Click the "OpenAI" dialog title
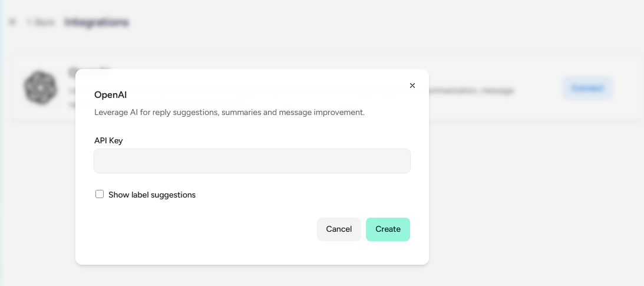This screenshot has width=644, height=286. tap(111, 95)
